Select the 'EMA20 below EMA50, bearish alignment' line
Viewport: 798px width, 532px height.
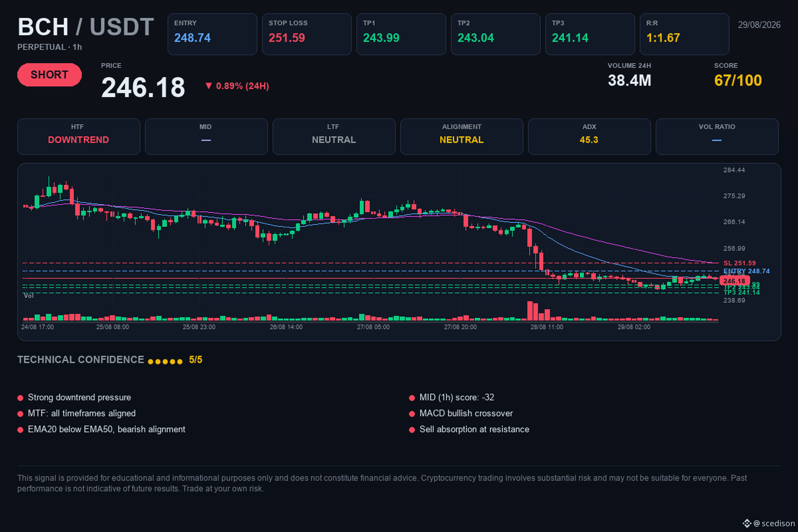106,429
